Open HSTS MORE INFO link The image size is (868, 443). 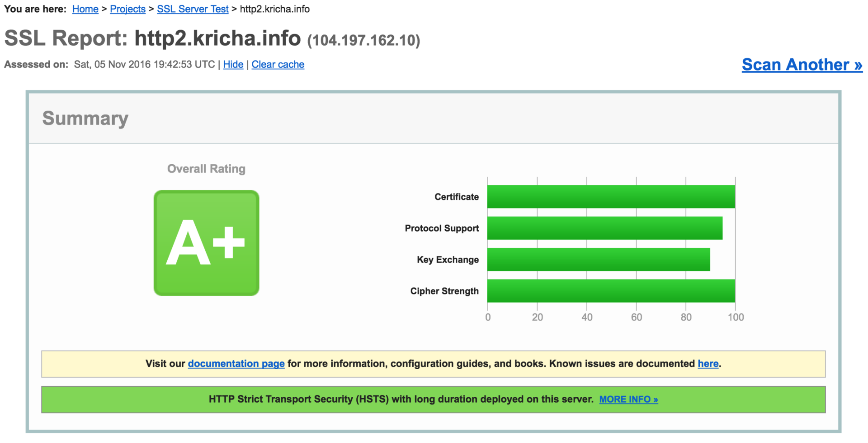pyautogui.click(x=628, y=400)
